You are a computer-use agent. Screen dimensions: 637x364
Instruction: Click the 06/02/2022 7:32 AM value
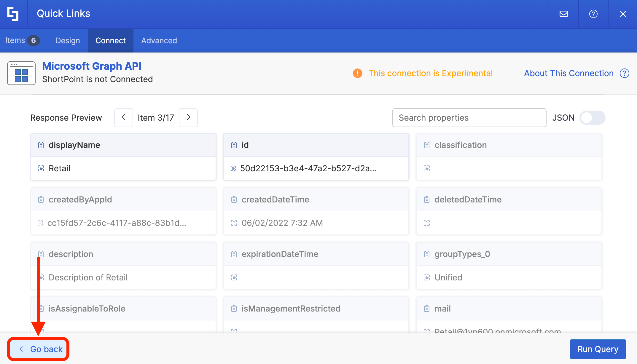(282, 223)
